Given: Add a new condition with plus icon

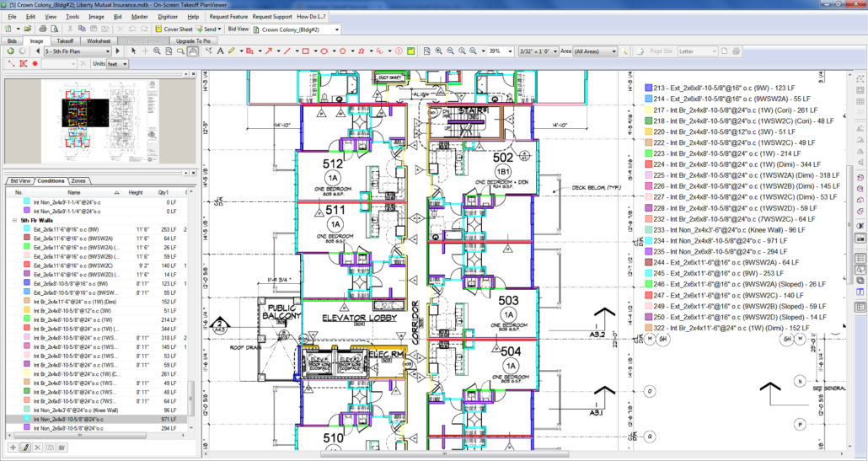Looking at the screenshot, I should tap(13, 447).
